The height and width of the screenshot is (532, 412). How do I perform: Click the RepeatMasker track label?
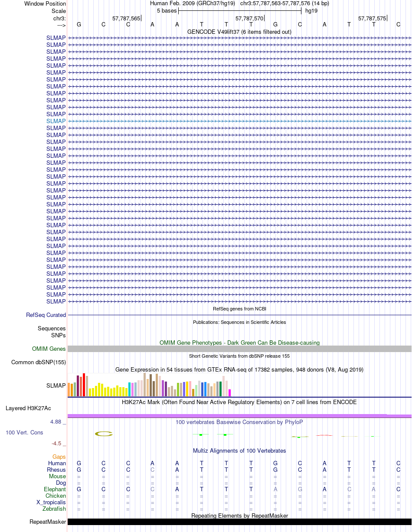pos(48,522)
